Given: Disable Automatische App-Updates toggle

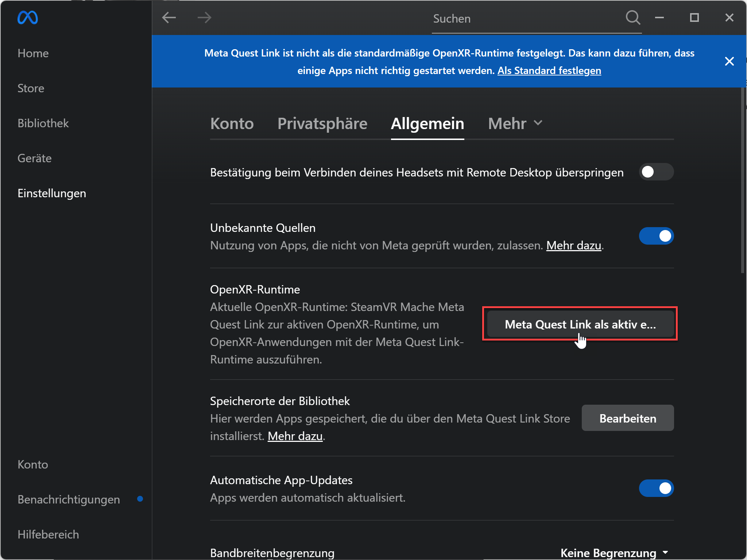Looking at the screenshot, I should [x=656, y=488].
